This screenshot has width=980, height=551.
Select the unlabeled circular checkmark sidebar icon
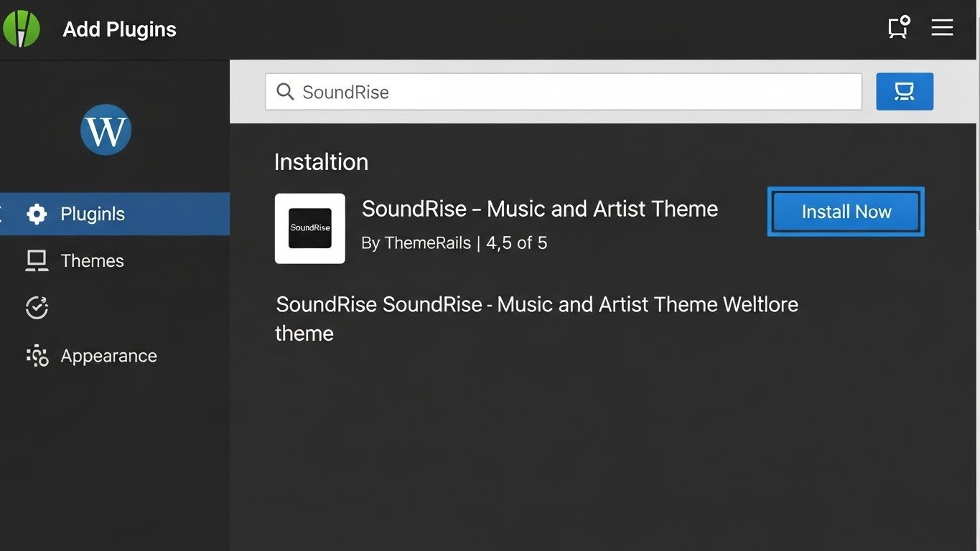click(37, 308)
